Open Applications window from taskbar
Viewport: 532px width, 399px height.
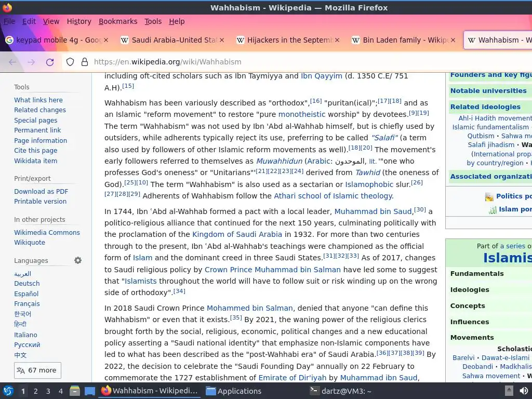234,391
